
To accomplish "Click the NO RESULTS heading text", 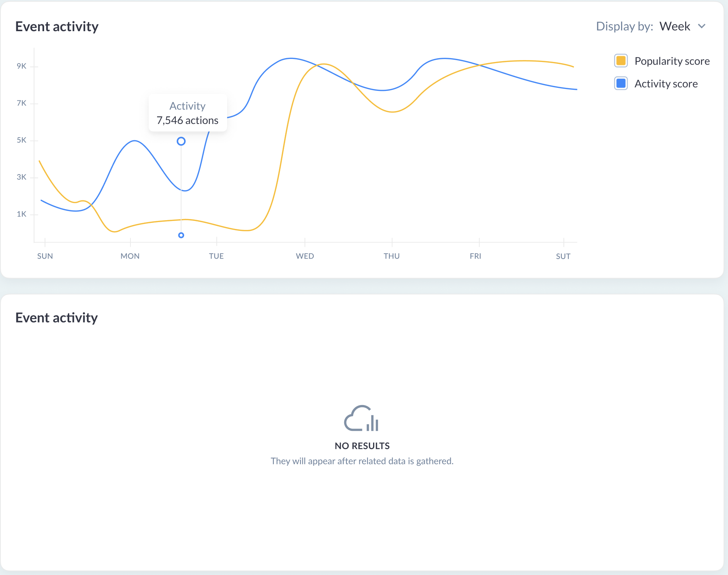I will pos(362,446).
